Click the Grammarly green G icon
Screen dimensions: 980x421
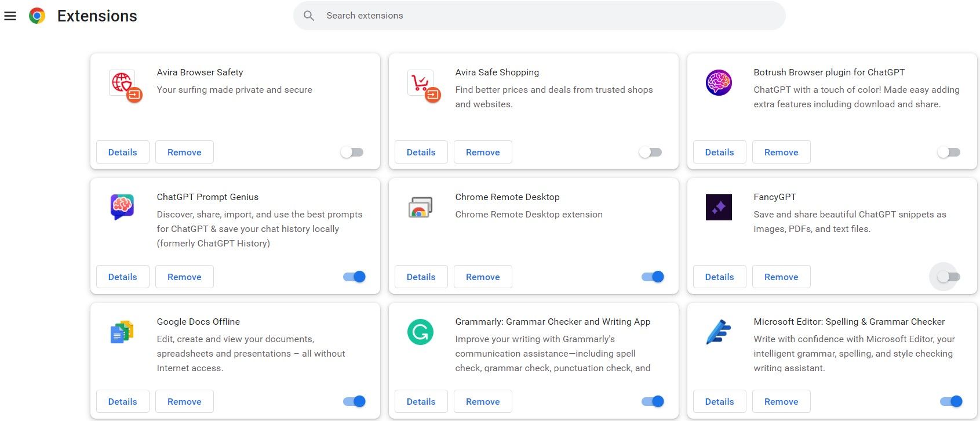pos(420,332)
